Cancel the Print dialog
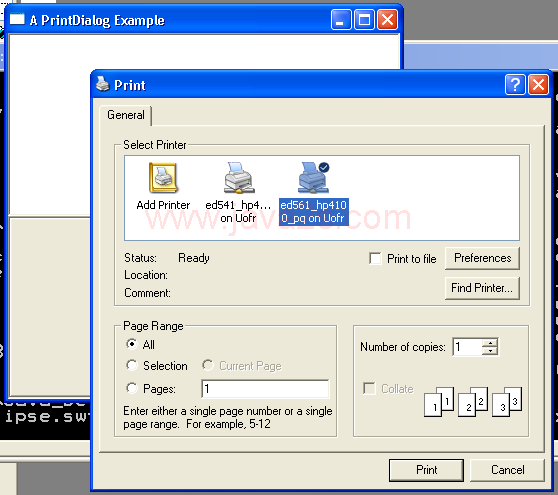Viewport: 558px width, 495px height. tap(507, 470)
